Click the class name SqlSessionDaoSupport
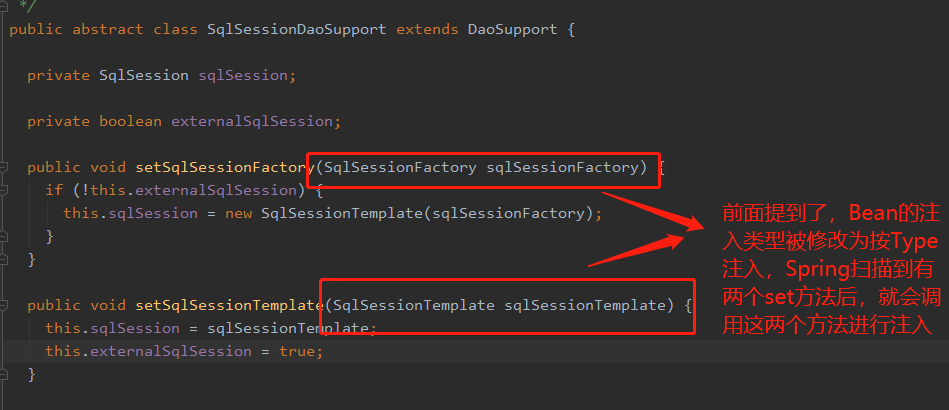Screen dimensions: 949x410 pos(297,29)
